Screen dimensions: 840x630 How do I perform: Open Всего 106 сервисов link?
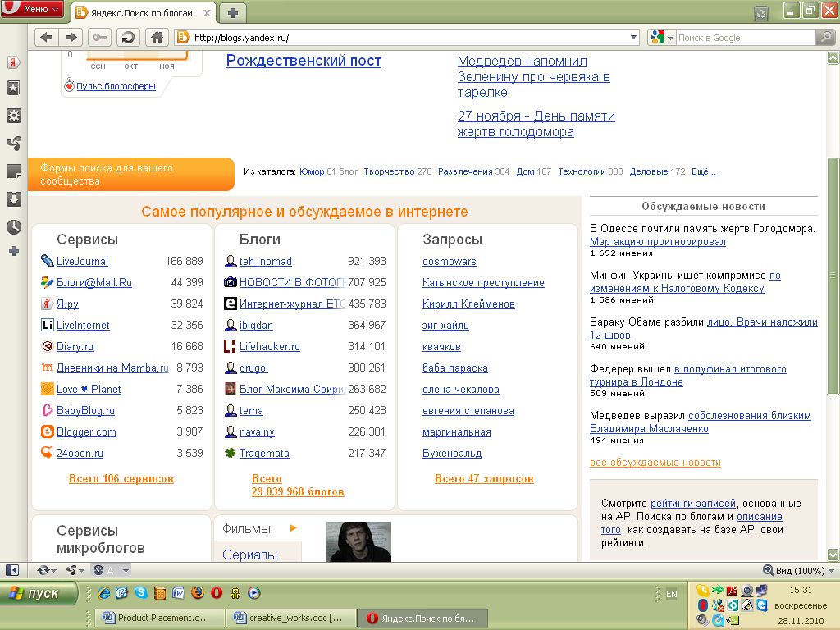(121, 478)
